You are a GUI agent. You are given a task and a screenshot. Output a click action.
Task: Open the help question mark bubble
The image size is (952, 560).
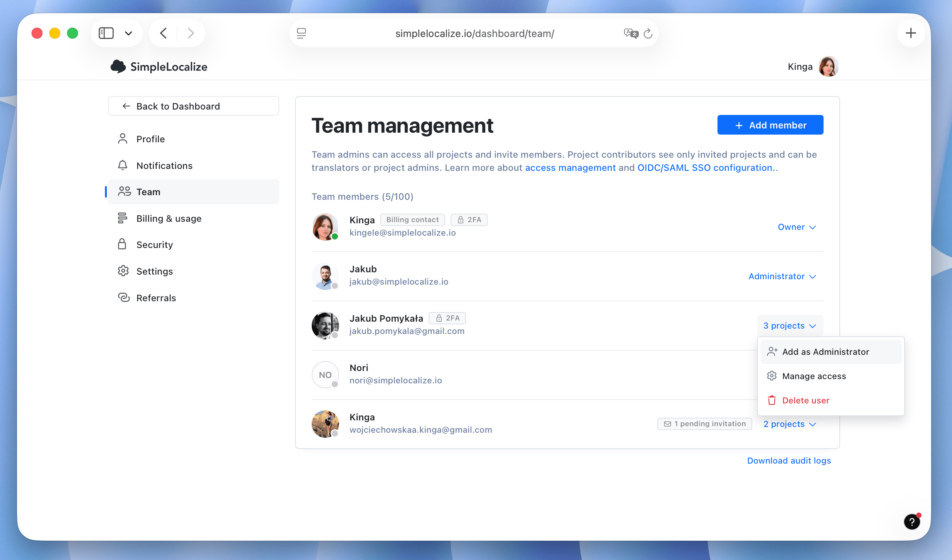pyautogui.click(x=912, y=522)
